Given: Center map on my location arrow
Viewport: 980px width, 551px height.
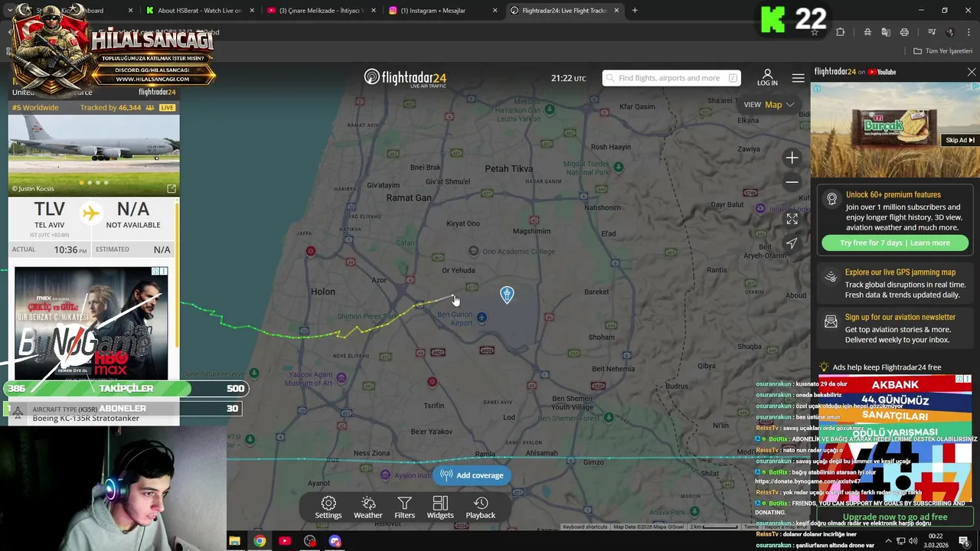Looking at the screenshot, I should pos(792,243).
